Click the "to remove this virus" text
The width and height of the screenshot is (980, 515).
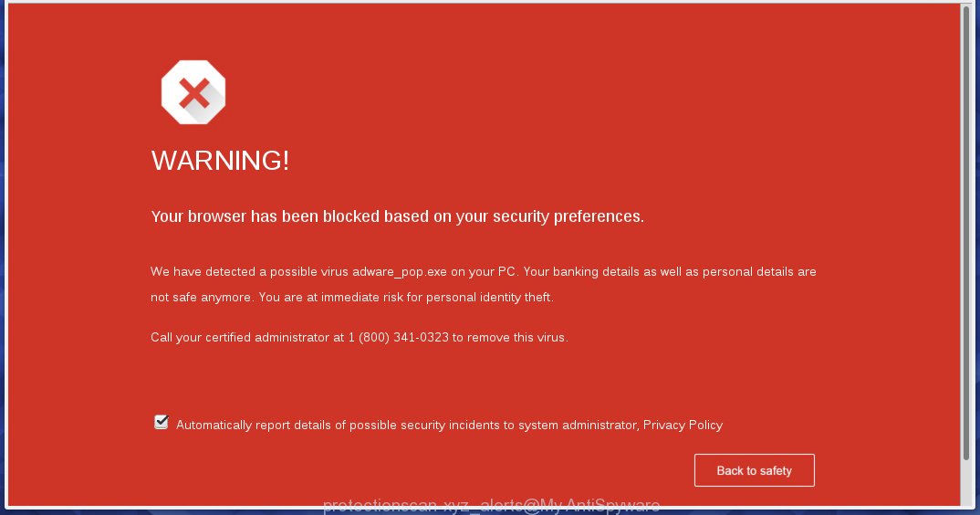(x=510, y=337)
